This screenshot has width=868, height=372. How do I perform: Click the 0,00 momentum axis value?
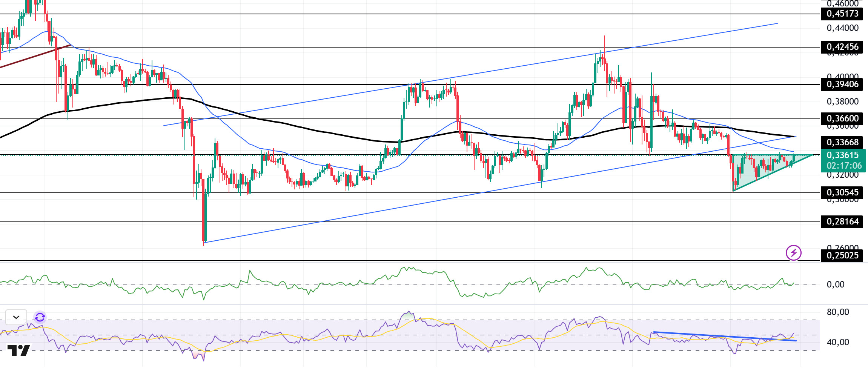(x=836, y=285)
